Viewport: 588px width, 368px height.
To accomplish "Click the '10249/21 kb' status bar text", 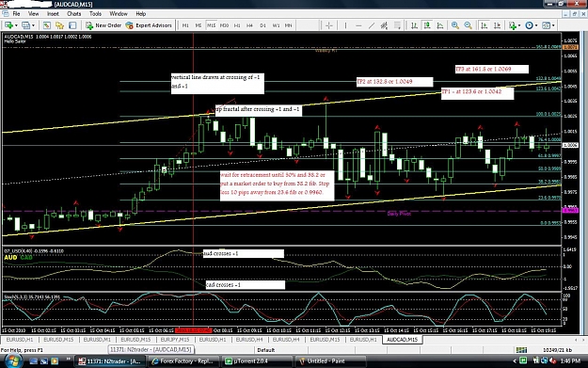I will coord(557,350).
